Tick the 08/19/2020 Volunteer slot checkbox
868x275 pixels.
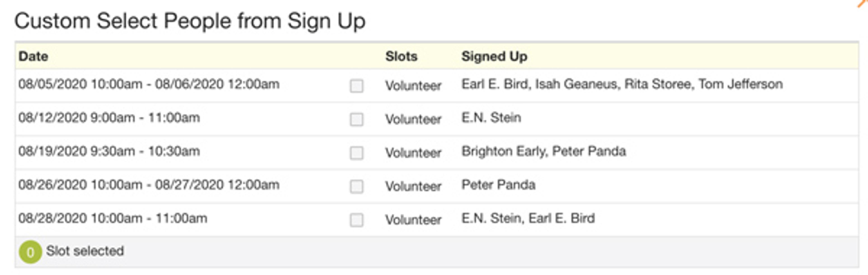pyautogui.click(x=356, y=153)
